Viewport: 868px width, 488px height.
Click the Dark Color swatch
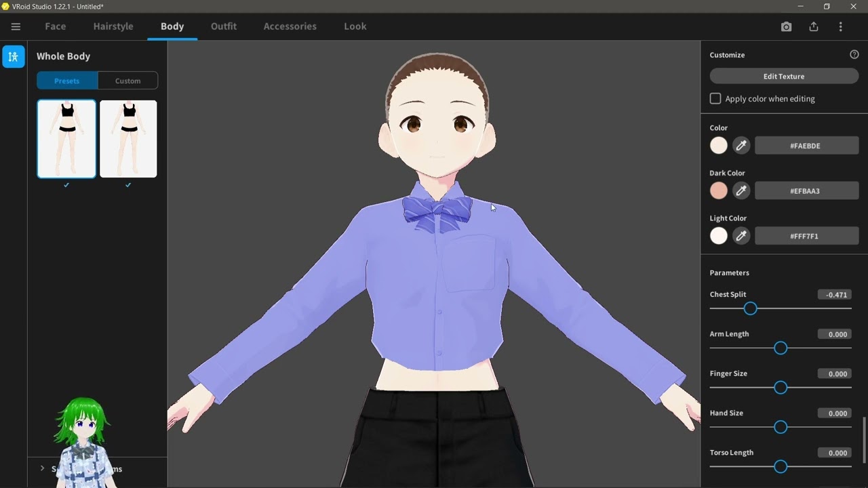coord(719,190)
